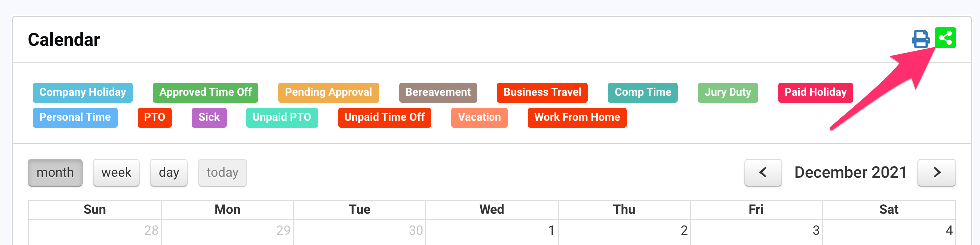This screenshot has width=980, height=245.
Task: Go to previous month arrow
Action: (763, 173)
